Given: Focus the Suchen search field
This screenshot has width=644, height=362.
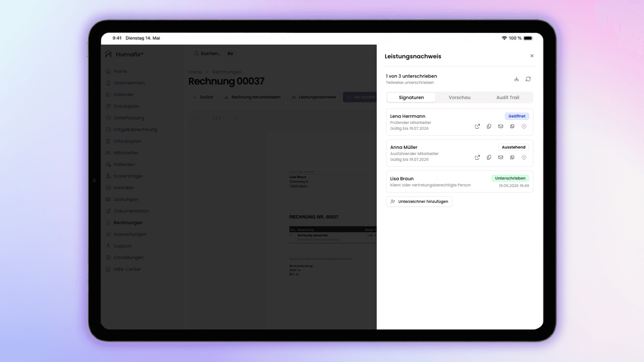Looking at the screenshot, I should click(x=215, y=54).
